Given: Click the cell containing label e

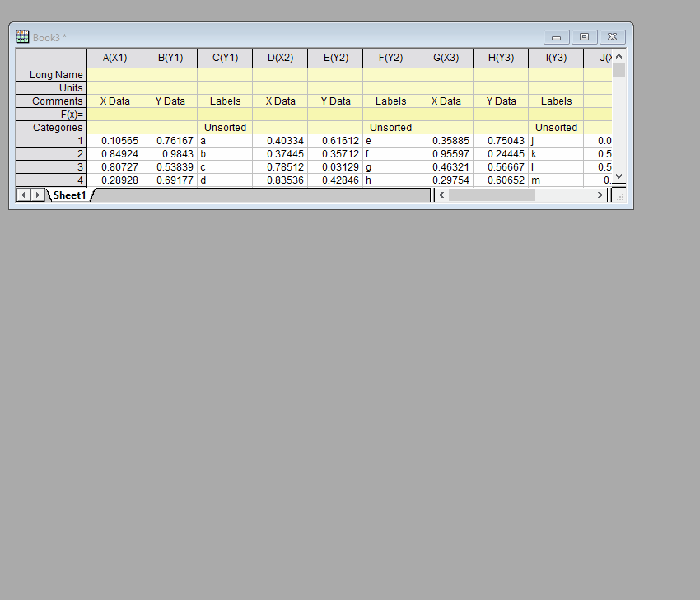Looking at the screenshot, I should 390,140.
